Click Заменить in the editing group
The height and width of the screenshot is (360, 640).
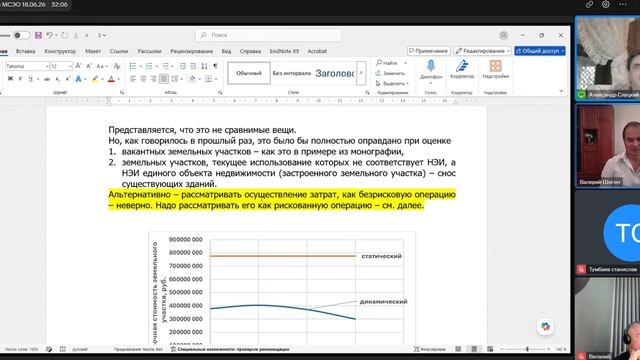390,73
